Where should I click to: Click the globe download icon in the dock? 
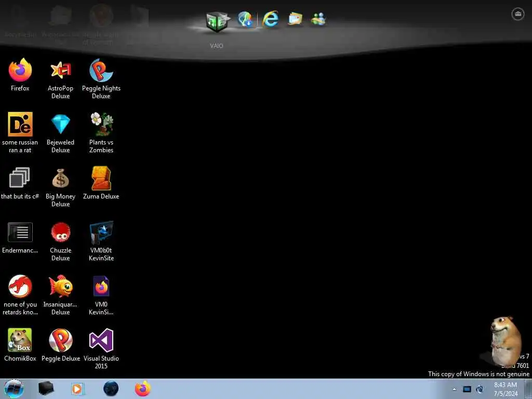coord(245,19)
